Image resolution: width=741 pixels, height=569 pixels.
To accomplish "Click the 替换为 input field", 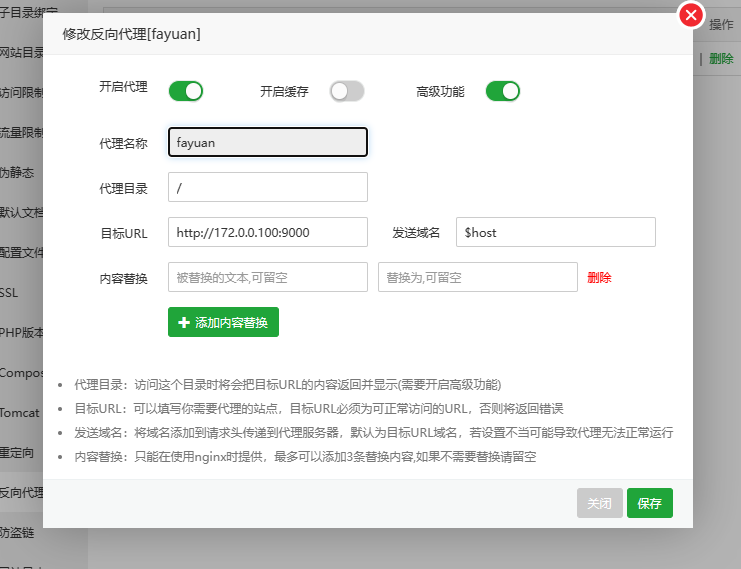I will pyautogui.click(x=478, y=277).
